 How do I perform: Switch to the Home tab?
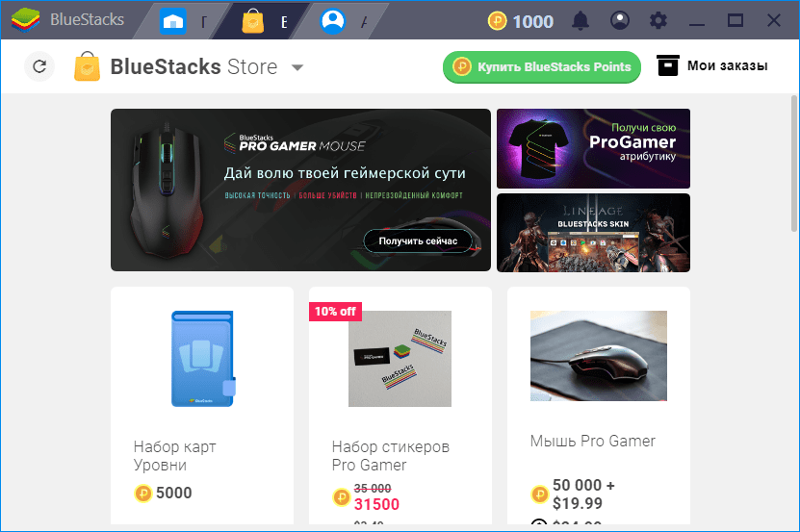pyautogui.click(x=173, y=21)
